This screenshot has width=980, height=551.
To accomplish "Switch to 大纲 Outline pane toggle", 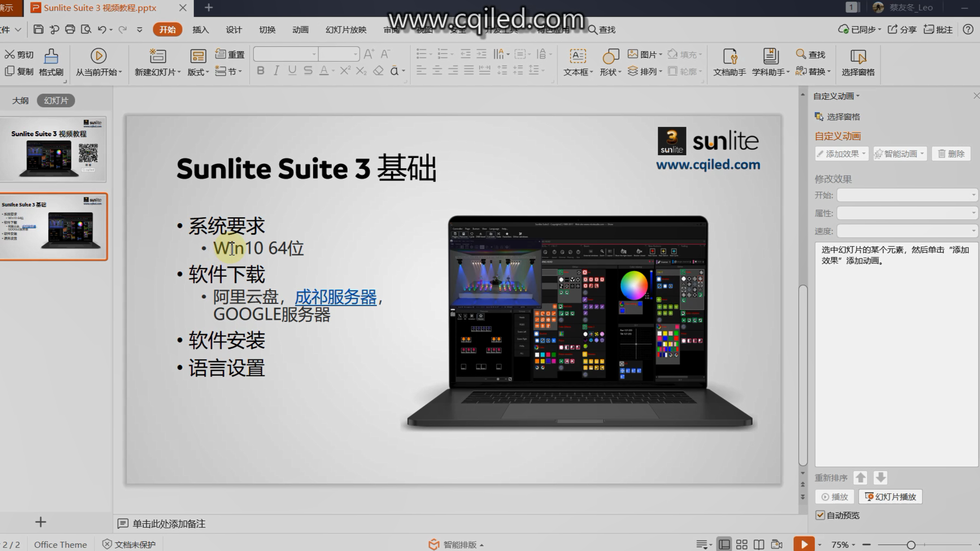I will click(20, 101).
